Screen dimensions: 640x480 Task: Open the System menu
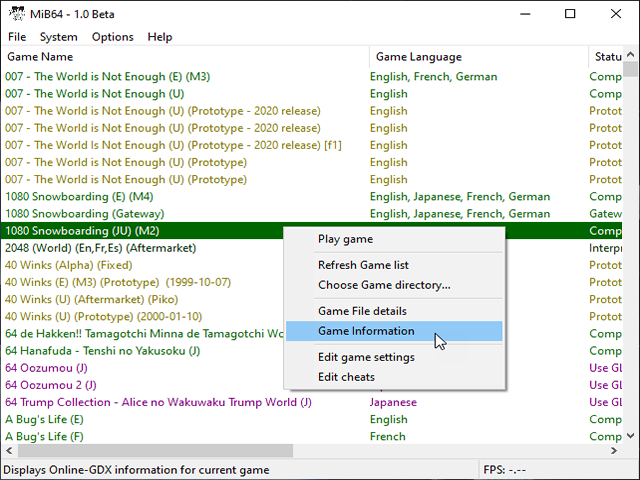[59, 37]
